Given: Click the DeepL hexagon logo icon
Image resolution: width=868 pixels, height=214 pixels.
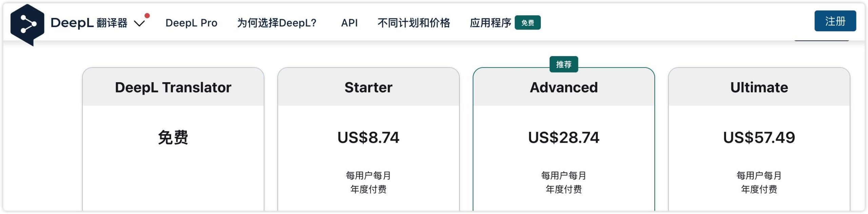Looking at the screenshot, I should (x=27, y=24).
